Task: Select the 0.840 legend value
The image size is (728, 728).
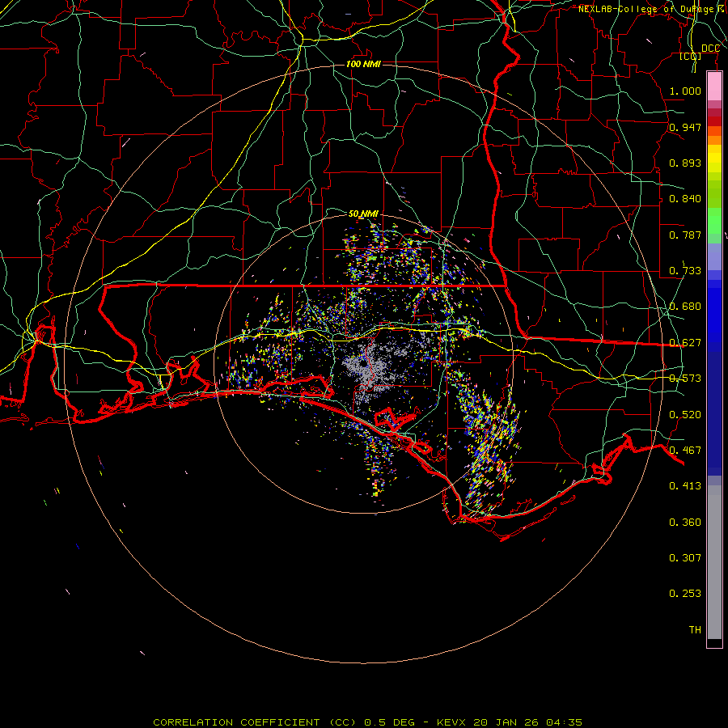Action: pos(685,199)
